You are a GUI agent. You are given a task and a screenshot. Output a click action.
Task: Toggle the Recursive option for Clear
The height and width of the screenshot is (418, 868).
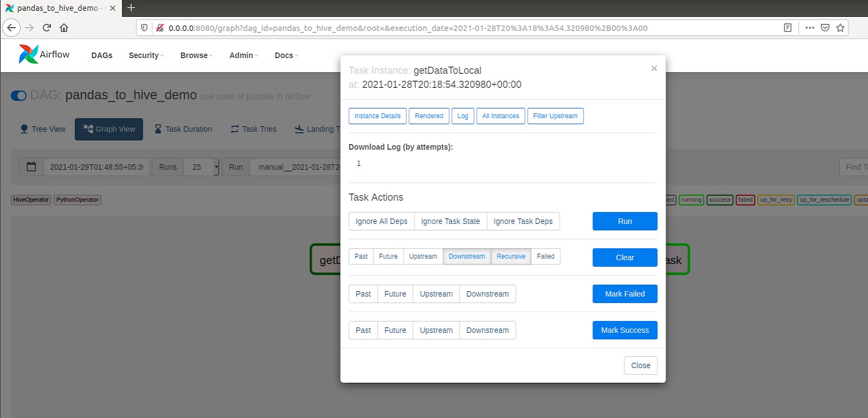[510, 256]
